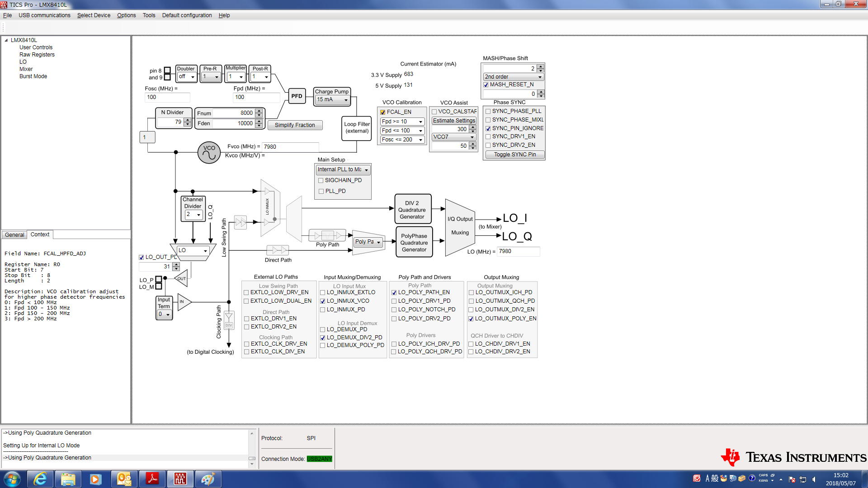The image size is (868, 488).
Task: Open the VCO7 selection dropdown
Action: (x=453, y=137)
